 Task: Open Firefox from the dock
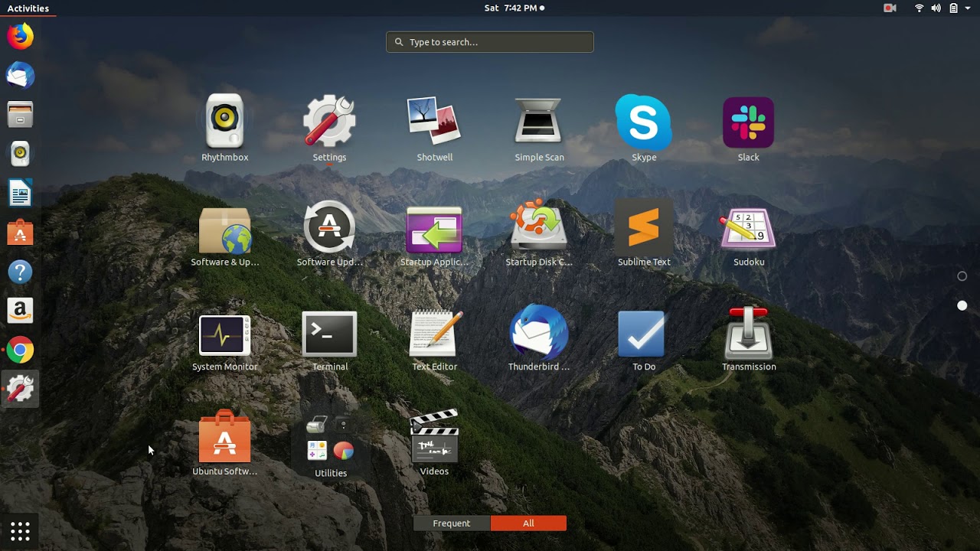(21, 37)
